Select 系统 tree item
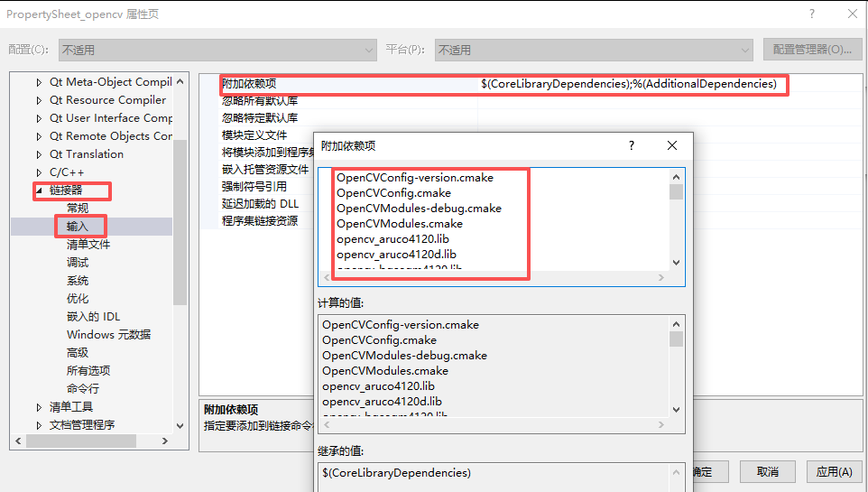Image resolution: width=868 pixels, height=492 pixels. [78, 281]
